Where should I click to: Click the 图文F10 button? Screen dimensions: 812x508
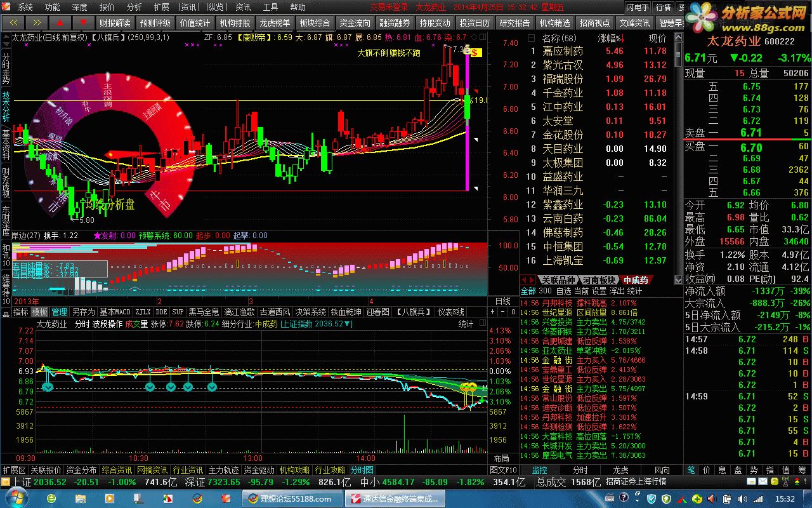pos(504,470)
